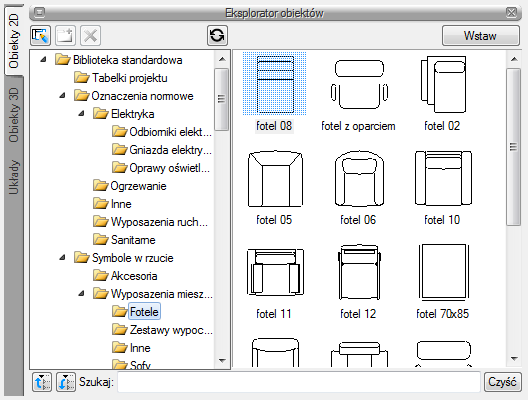
Task: Select the fotel z oparciem thumbnail
Action: tap(358, 94)
